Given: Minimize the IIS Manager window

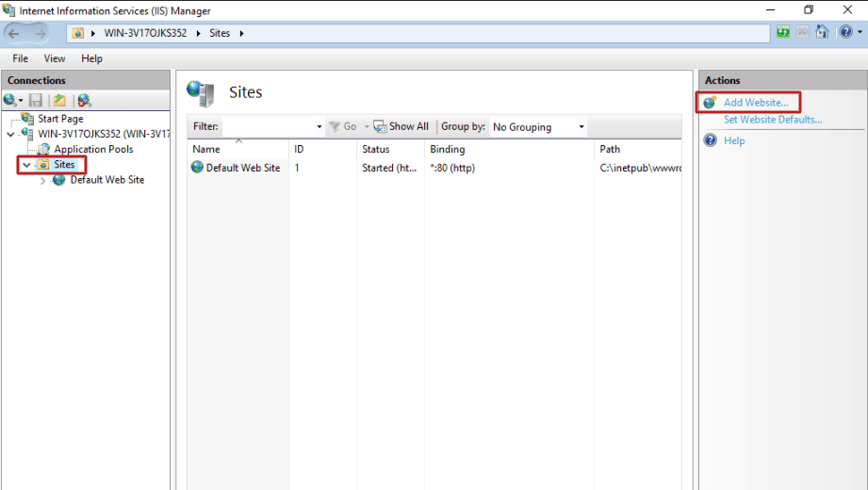Looking at the screenshot, I should (770, 10).
